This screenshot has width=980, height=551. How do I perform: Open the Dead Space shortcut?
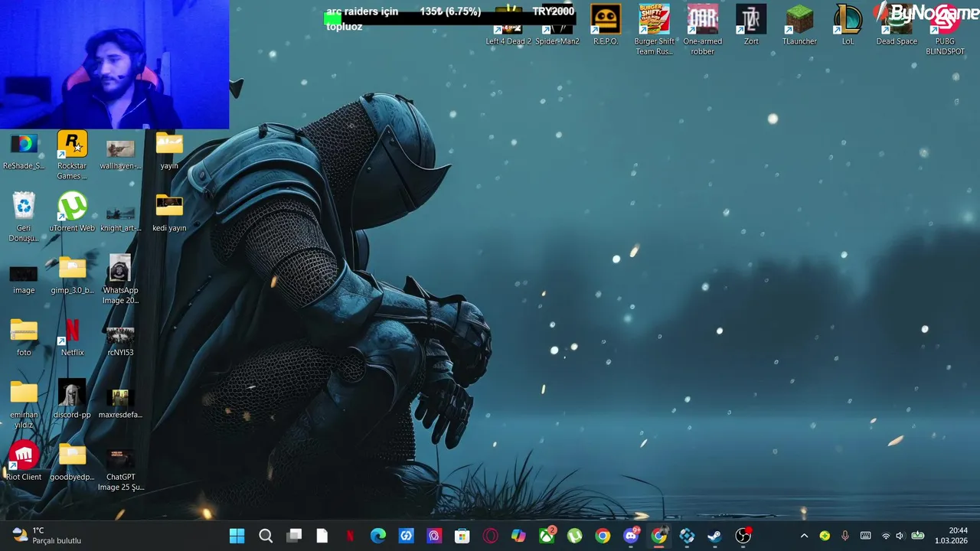[x=897, y=25]
